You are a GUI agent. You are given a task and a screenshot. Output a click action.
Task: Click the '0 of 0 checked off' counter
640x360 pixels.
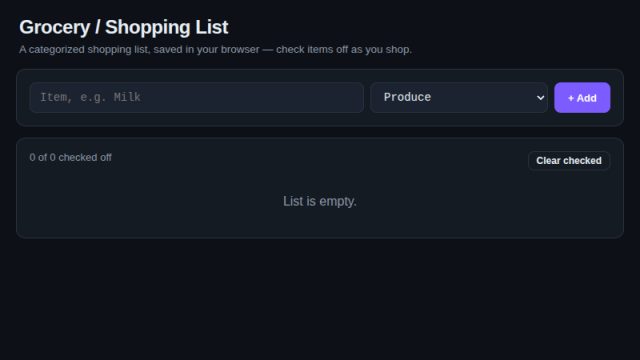pyautogui.click(x=70, y=158)
